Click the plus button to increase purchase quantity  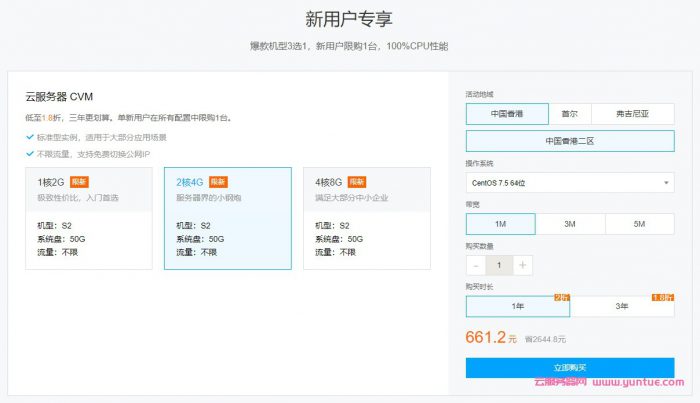coord(523,265)
